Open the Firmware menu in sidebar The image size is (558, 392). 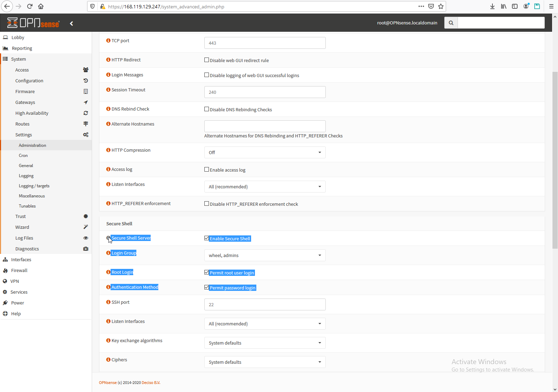point(25,91)
